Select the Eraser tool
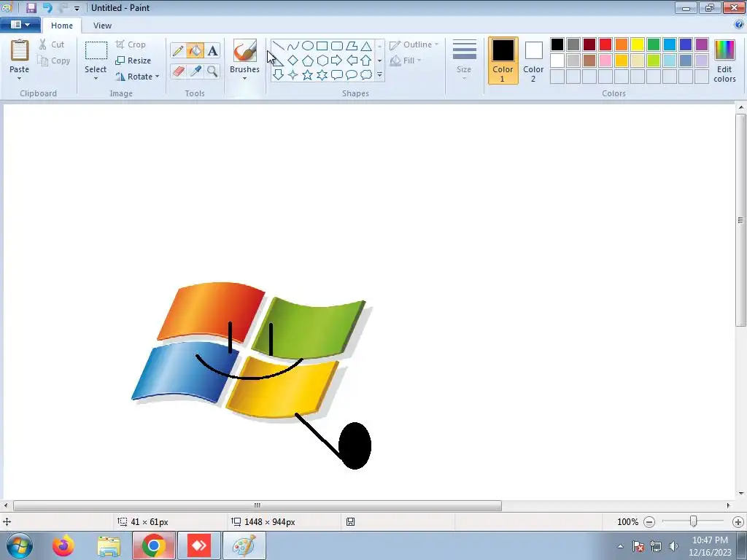This screenshot has height=560, width=747. click(178, 71)
